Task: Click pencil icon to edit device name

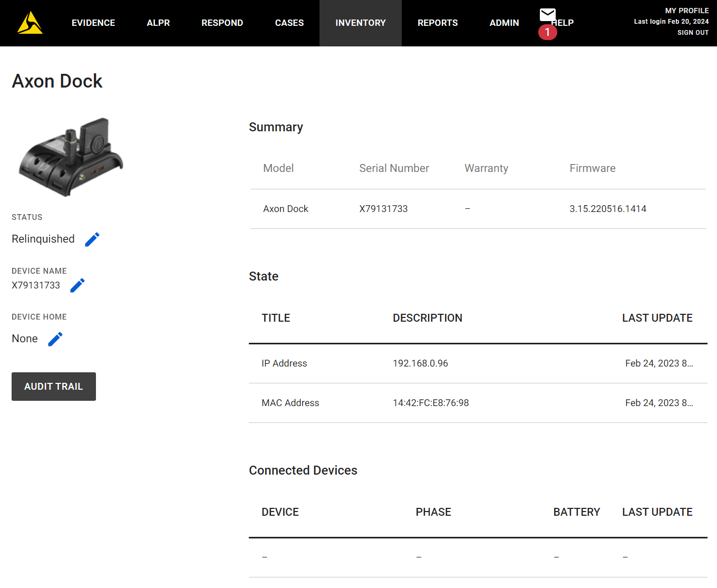Action: point(77,285)
